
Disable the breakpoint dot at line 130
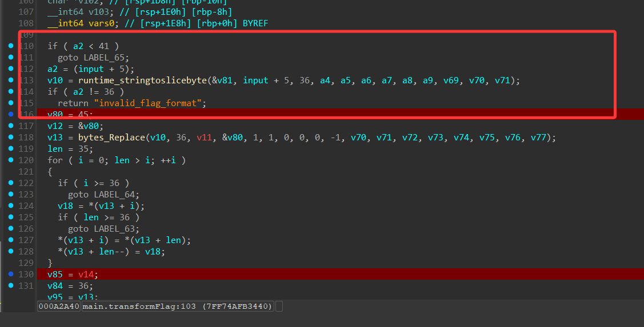tap(11, 274)
